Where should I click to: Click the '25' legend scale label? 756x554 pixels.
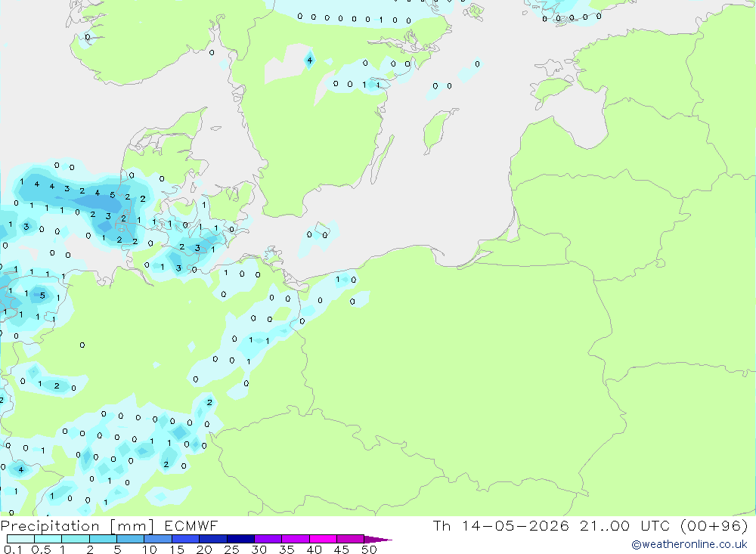[x=232, y=549]
